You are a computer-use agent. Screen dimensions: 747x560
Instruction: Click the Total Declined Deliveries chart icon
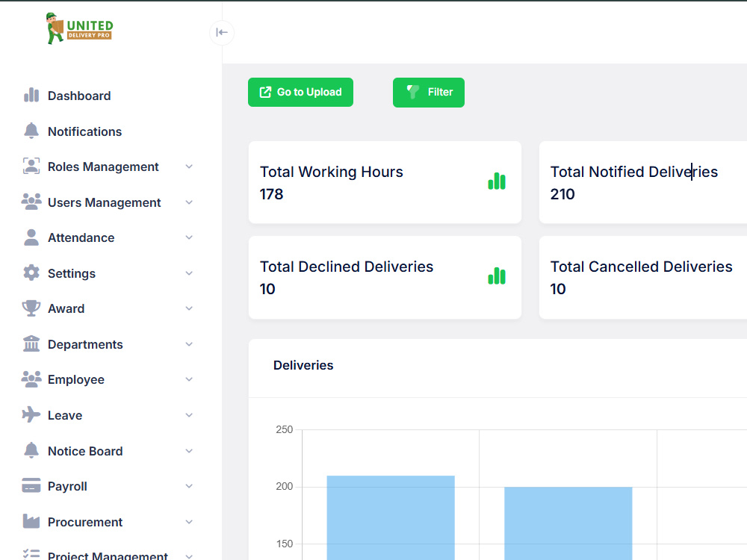497,276
